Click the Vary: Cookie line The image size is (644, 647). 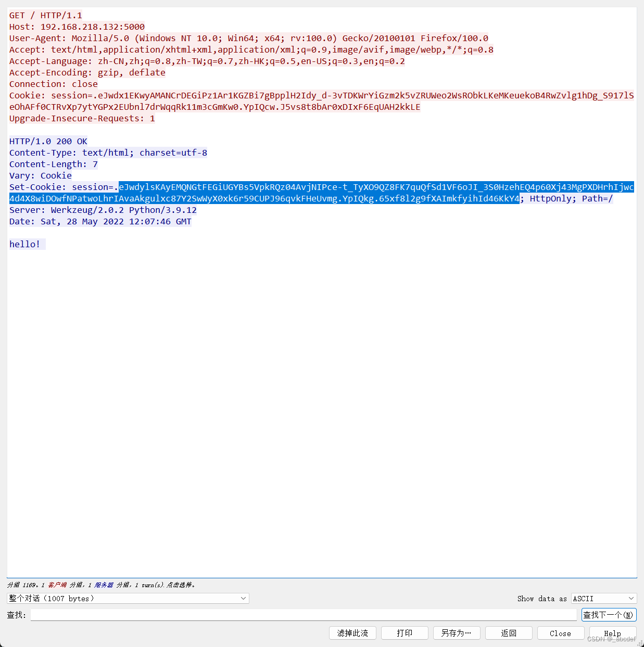click(x=41, y=175)
